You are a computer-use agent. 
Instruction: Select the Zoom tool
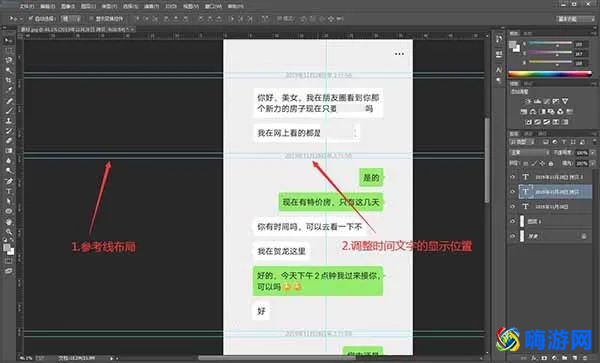point(8,232)
